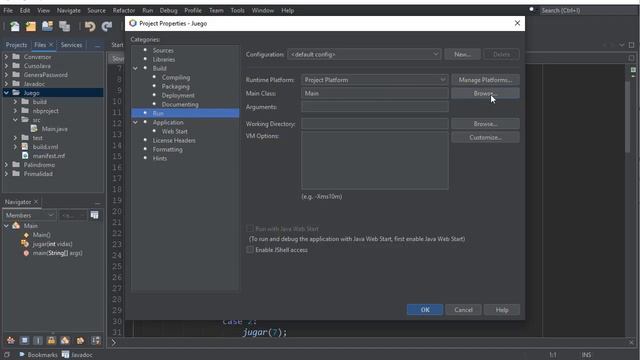The image size is (640, 360).
Task: Click the Redo toolbar icon
Action: tap(107, 27)
